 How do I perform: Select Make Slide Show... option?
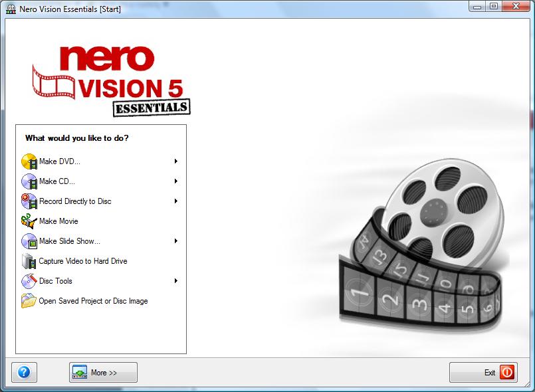70,241
